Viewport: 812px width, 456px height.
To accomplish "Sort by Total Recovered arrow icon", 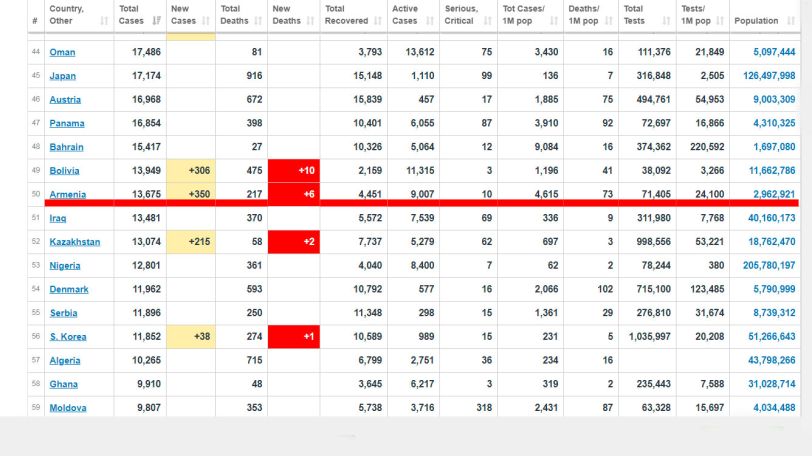I will pos(378,21).
